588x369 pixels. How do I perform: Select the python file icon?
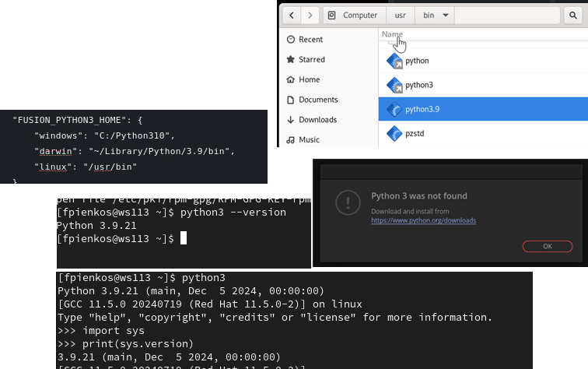[394, 61]
